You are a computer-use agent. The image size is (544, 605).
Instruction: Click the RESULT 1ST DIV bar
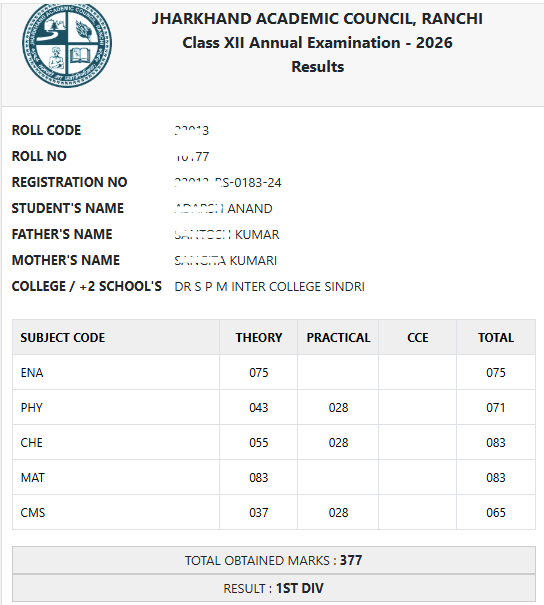[x=274, y=588]
